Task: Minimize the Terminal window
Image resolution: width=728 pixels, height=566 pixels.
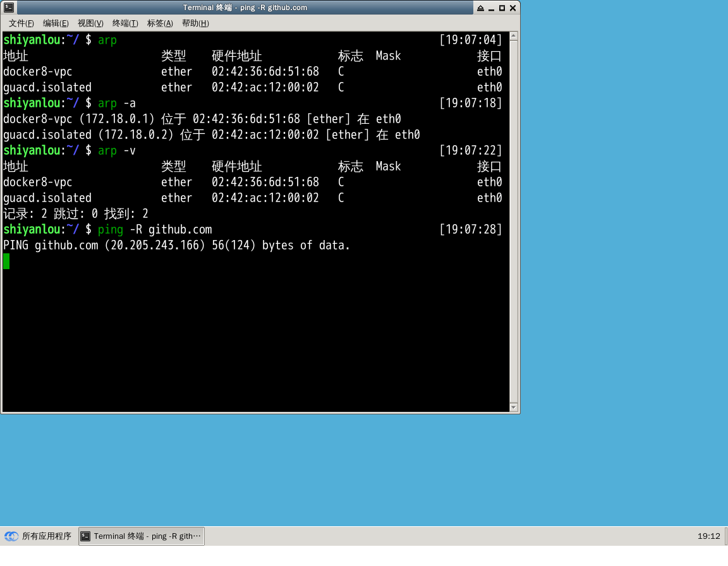Action: 491,8
